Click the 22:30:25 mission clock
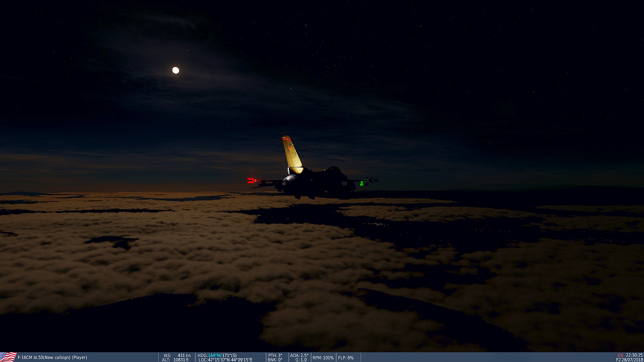Screen dimensions: 644x362 pyautogui.click(x=634, y=355)
